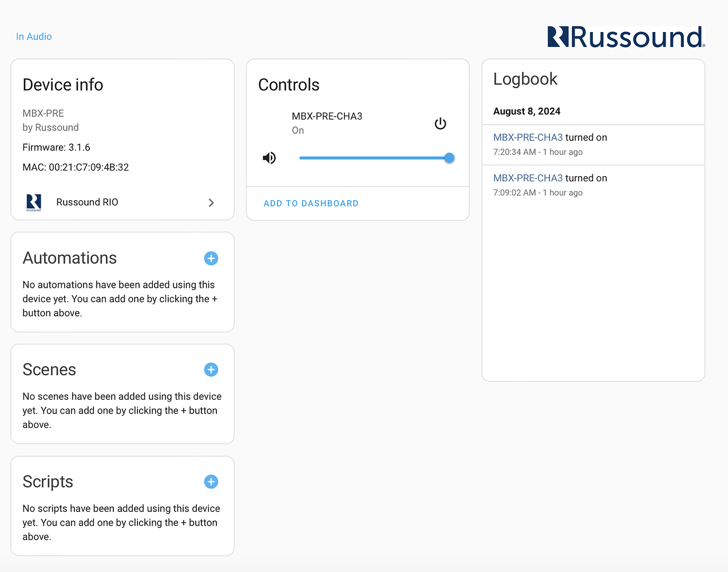
Task: Click the right-arrow next to Russound RIO
Action: 211,202
